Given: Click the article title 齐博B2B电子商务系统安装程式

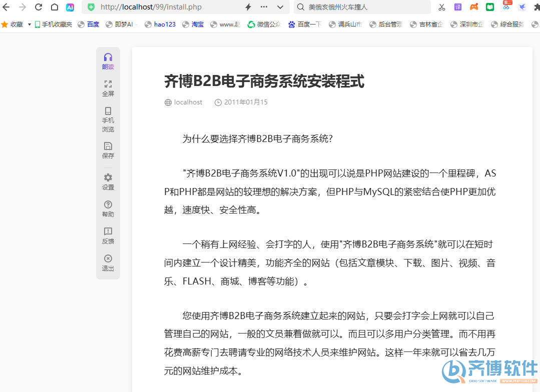Looking at the screenshot, I should point(264,81).
